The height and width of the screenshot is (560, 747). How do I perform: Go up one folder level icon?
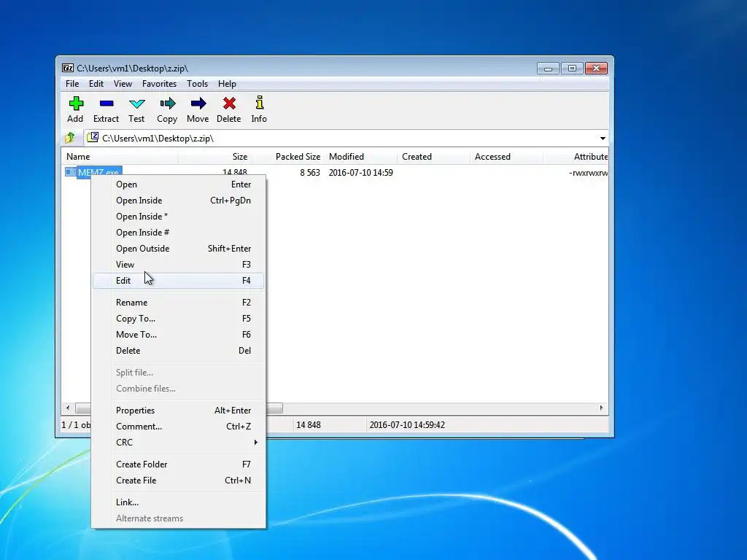pyautogui.click(x=70, y=138)
